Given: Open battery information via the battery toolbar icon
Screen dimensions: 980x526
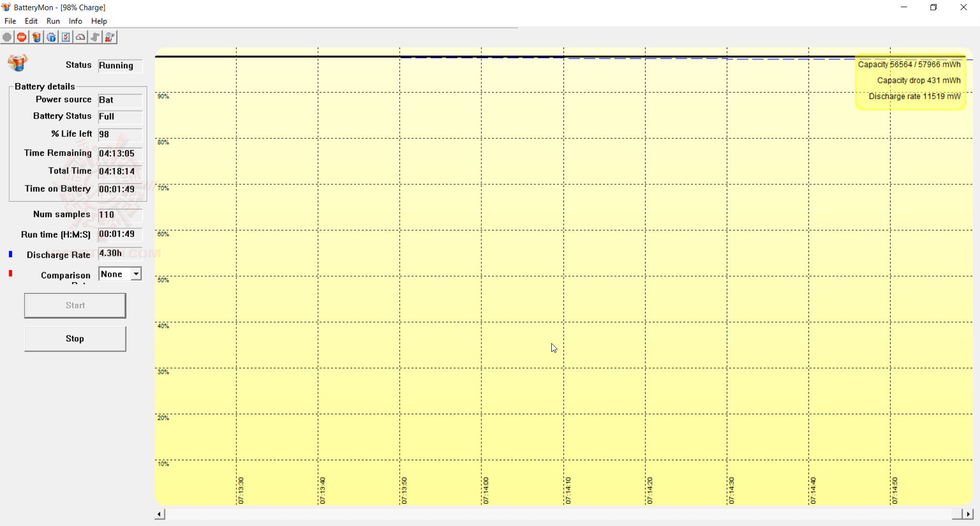Looking at the screenshot, I should pyautogui.click(x=37, y=37).
